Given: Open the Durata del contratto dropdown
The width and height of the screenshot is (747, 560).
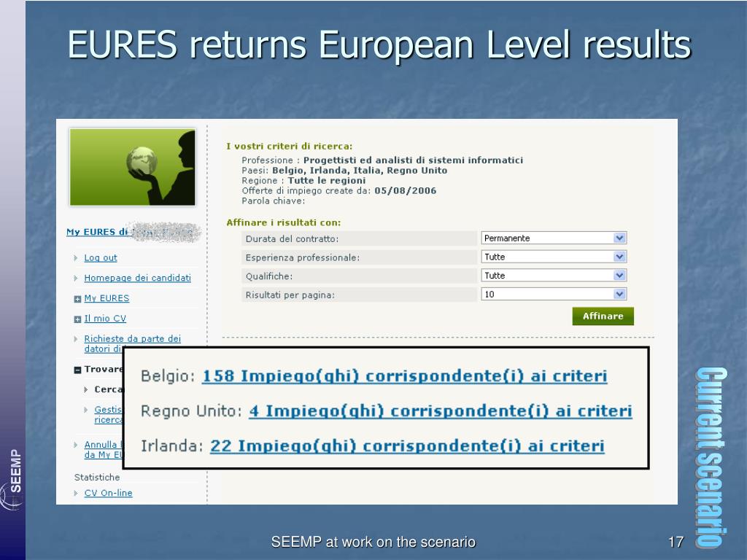Looking at the screenshot, I should (554, 238).
